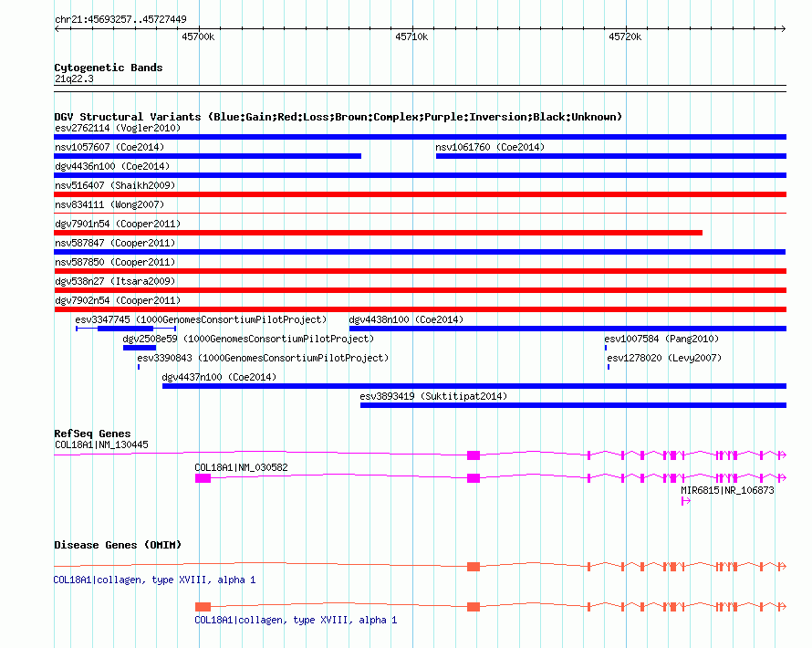Select the red dgv538n27 loss bar

[420, 290]
